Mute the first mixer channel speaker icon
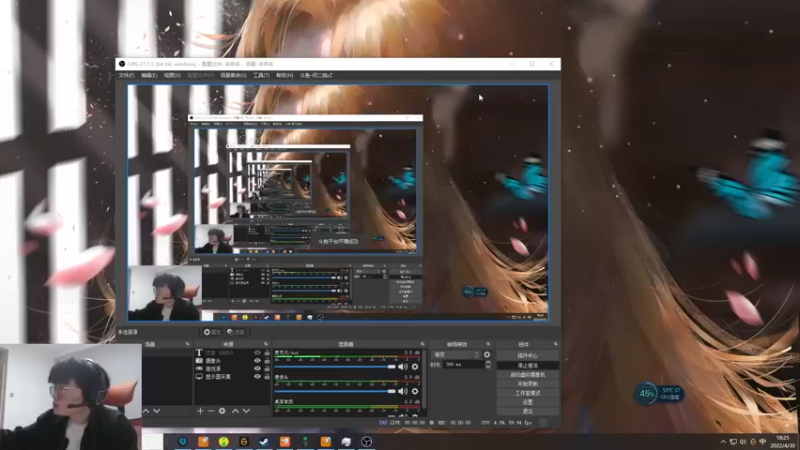 [x=403, y=366]
